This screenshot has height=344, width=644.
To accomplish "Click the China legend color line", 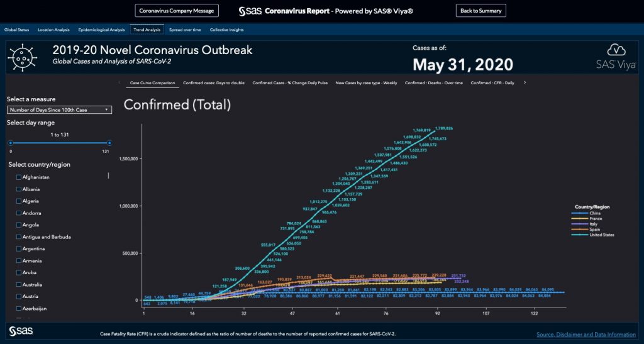I will tap(579, 213).
